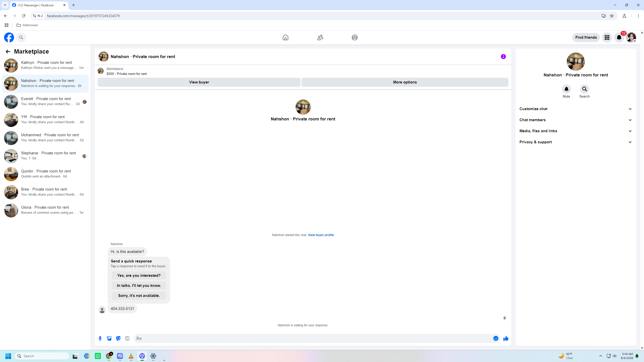Go back with browser back arrow
Viewport: 644px width, 362px height.
[6, 16]
